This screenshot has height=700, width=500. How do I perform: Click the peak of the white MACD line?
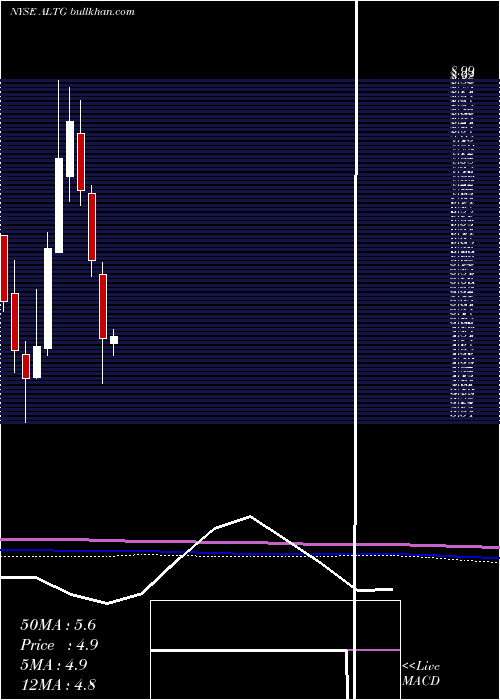[x=250, y=516]
